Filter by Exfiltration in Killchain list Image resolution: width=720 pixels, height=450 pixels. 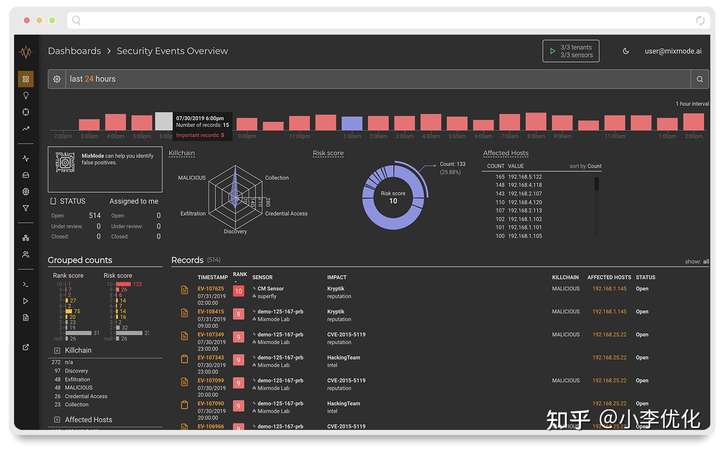coord(78,380)
